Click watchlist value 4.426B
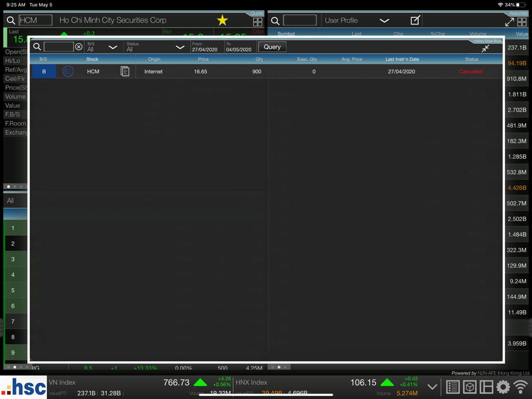Screen dimensions: 532x399 point(517,188)
